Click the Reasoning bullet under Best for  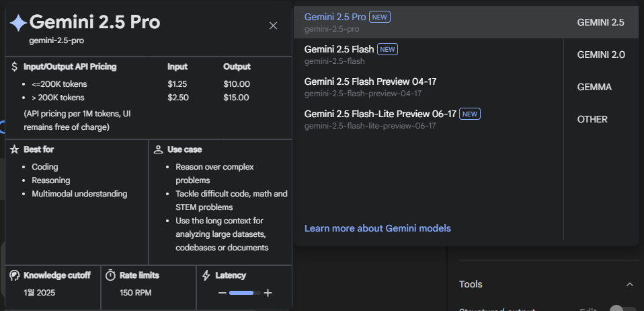pos(51,180)
